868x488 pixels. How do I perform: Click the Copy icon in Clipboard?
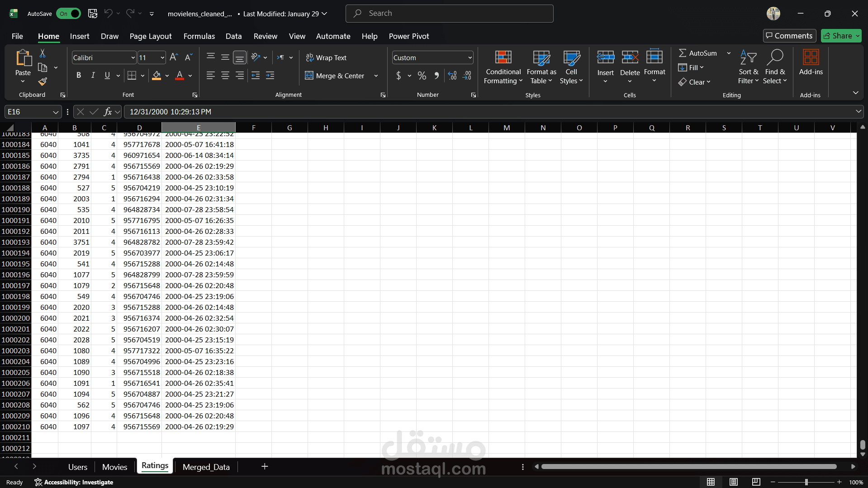pyautogui.click(x=43, y=68)
